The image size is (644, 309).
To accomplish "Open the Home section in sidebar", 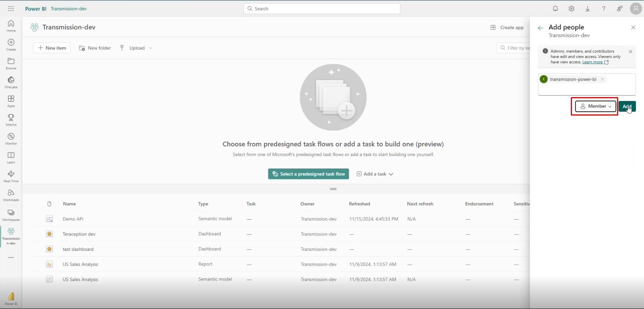I will coord(11,26).
